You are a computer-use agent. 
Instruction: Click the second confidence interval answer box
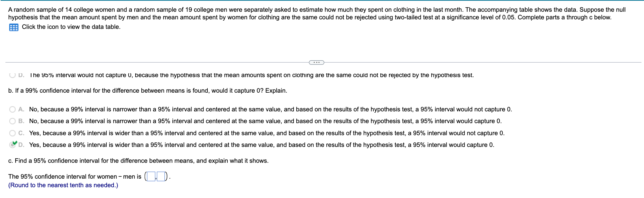161,176
